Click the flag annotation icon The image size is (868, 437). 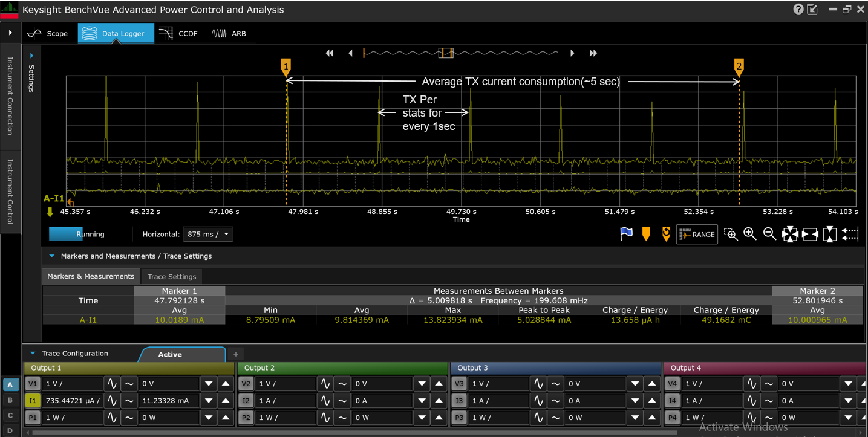click(x=627, y=234)
